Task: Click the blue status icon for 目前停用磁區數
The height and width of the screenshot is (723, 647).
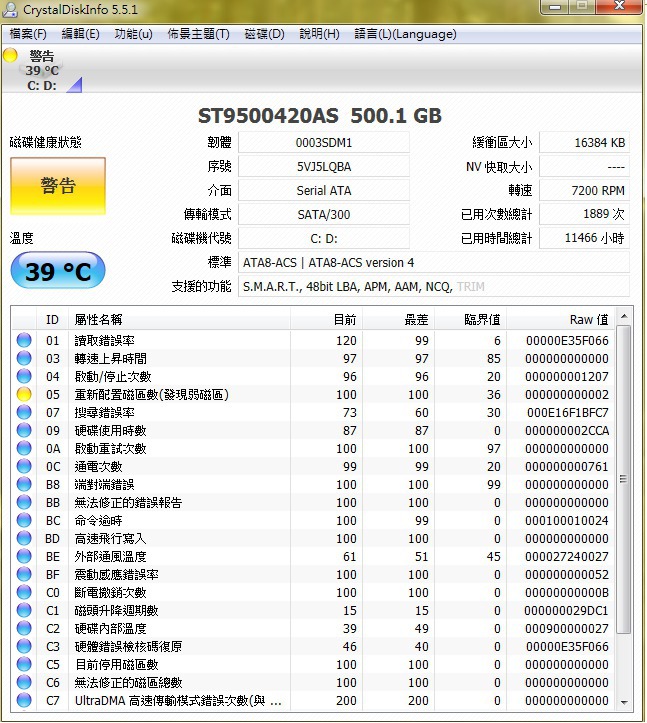Action: point(24,664)
